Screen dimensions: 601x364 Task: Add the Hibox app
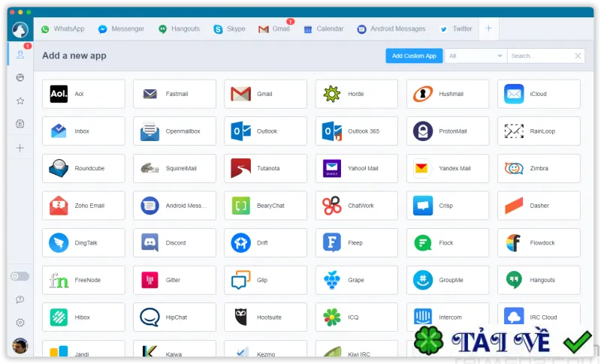(x=83, y=317)
